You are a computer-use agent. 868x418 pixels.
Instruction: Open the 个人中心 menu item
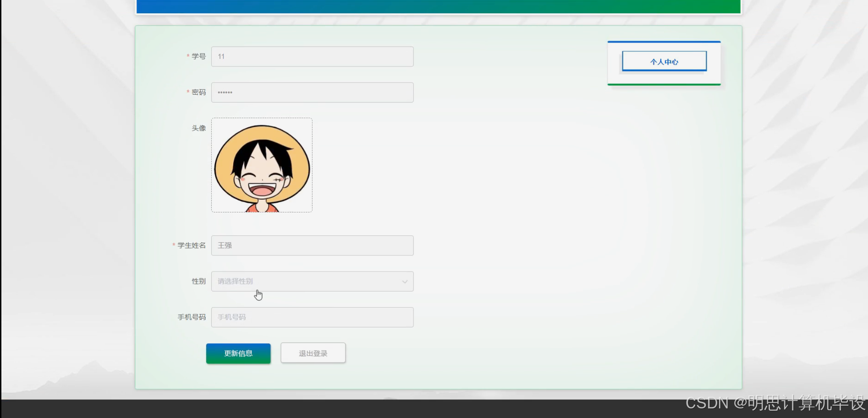(664, 61)
